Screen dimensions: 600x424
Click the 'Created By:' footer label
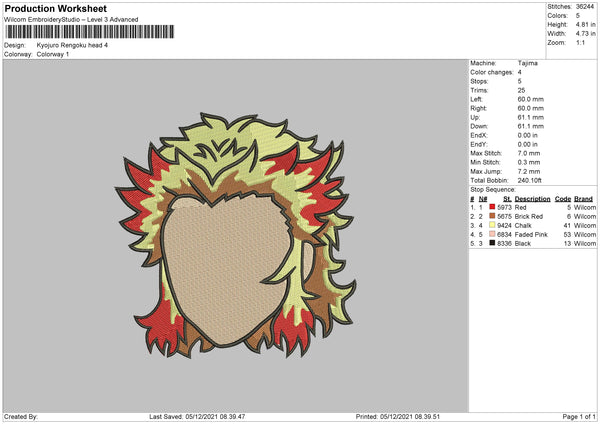coord(21,416)
